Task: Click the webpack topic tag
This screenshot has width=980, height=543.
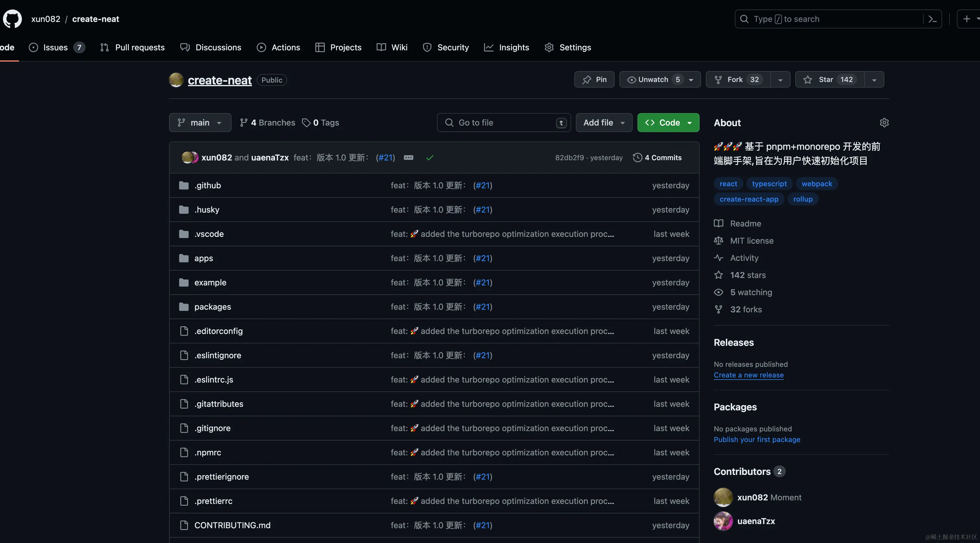Action: [817, 184]
